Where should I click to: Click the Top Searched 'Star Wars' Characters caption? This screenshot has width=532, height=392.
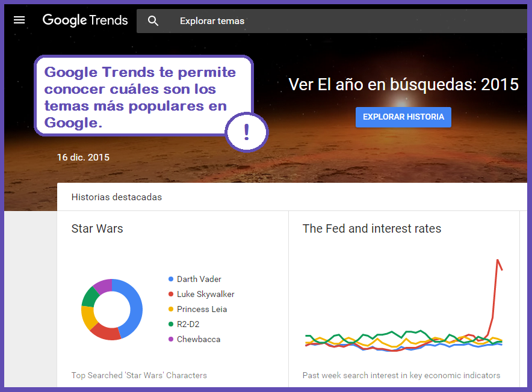(139, 375)
